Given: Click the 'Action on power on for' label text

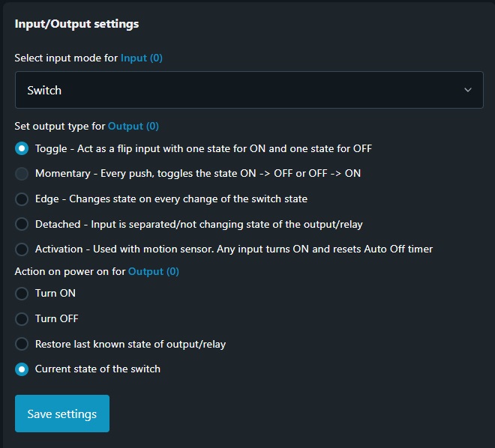Looking at the screenshot, I should (70, 271).
